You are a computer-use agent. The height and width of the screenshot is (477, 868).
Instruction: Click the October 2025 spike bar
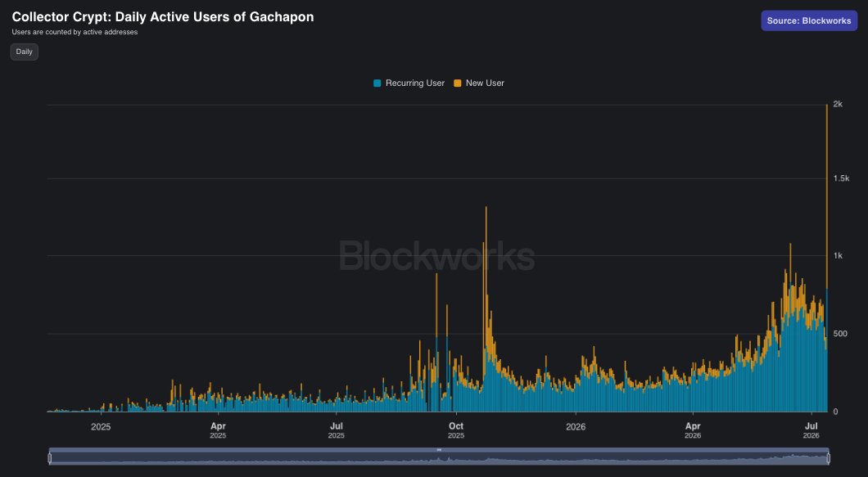coord(486,308)
